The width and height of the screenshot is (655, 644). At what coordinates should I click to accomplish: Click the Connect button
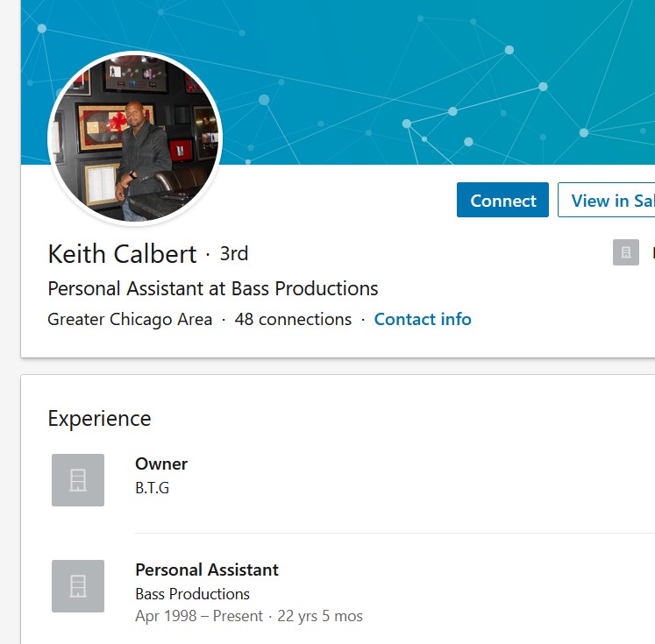click(502, 200)
